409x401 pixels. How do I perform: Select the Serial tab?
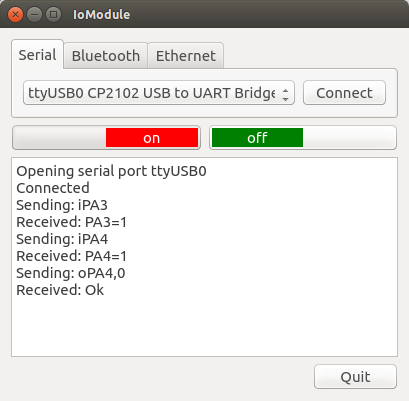[37, 55]
